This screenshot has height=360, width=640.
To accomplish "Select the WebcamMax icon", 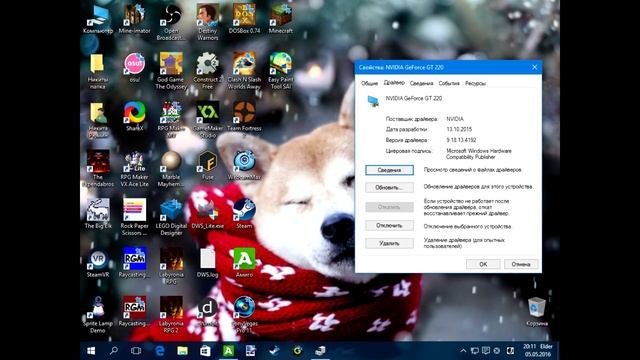I will (244, 165).
